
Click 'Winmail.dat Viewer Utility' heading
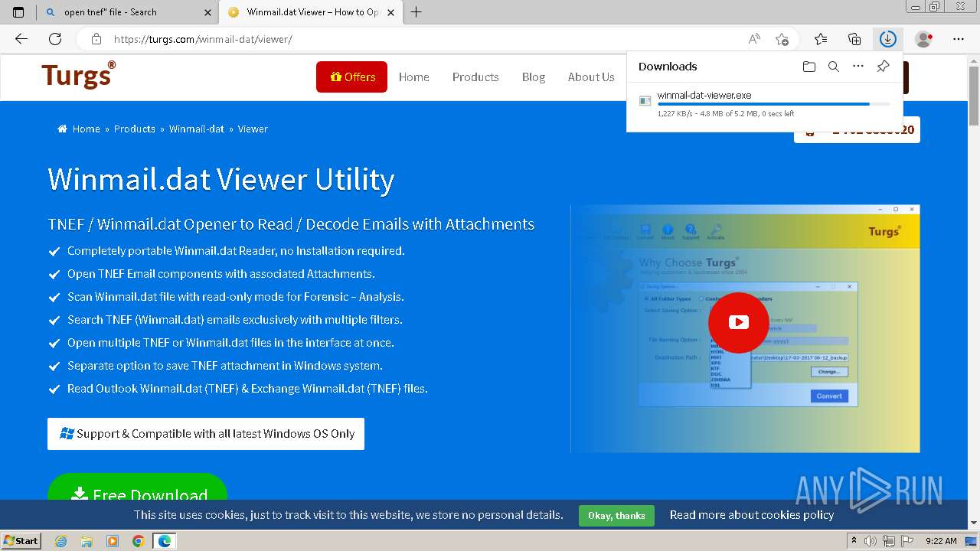point(221,179)
